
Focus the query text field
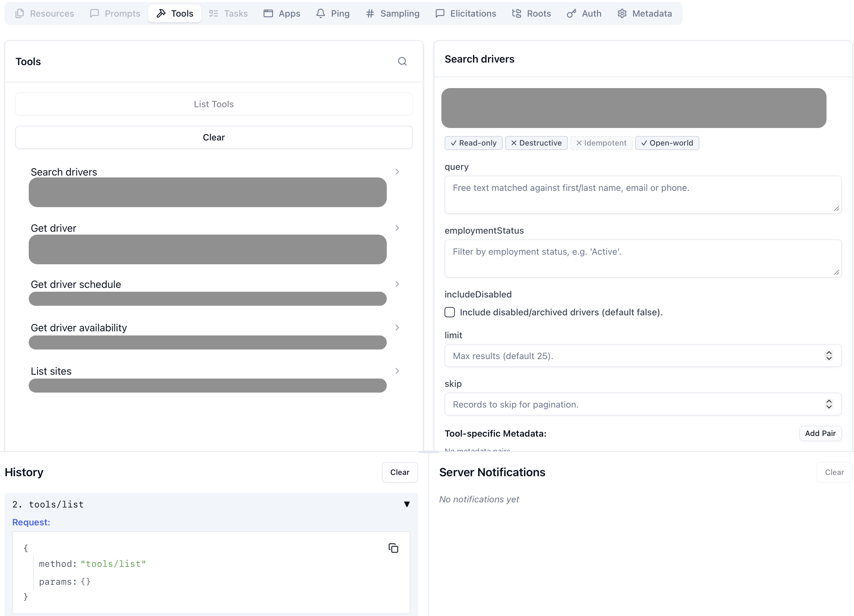643,195
